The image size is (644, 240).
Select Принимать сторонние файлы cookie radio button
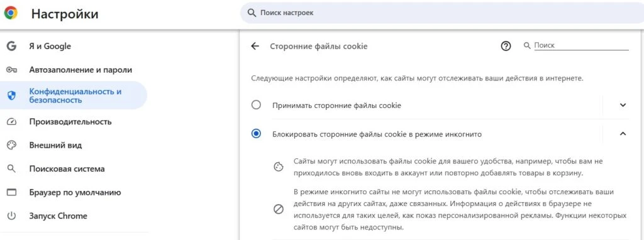[x=256, y=106]
